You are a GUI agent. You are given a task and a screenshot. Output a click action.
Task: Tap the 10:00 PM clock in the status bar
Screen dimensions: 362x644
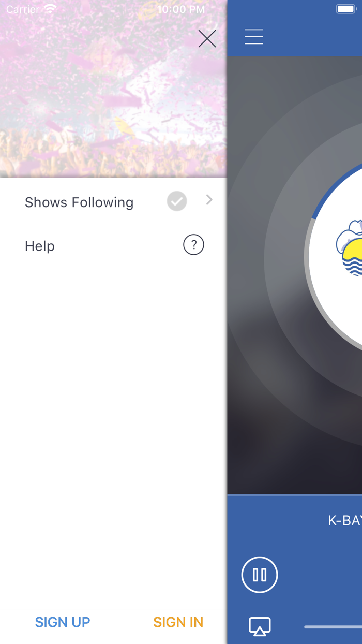pos(181,9)
